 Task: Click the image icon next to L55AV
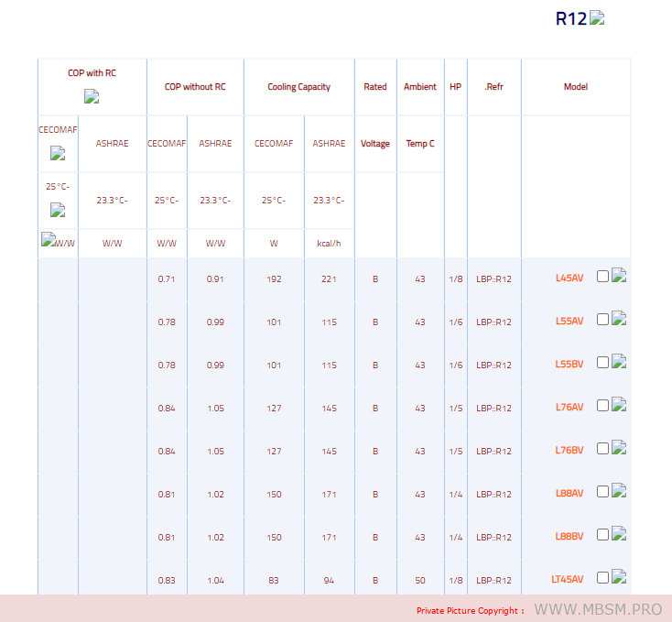tap(619, 319)
